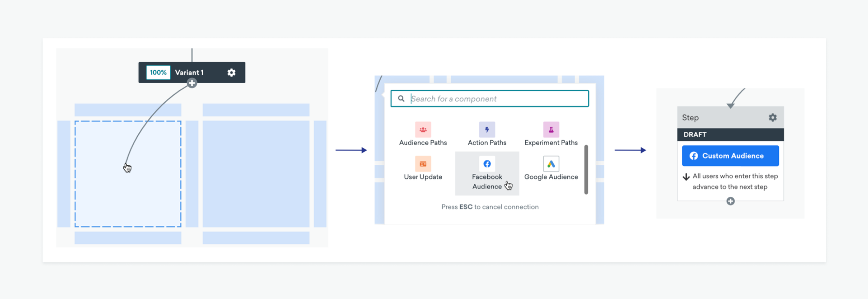Screen dimensions: 868x299
Task: Choose the Experiment Paths flask icon
Action: (551, 130)
